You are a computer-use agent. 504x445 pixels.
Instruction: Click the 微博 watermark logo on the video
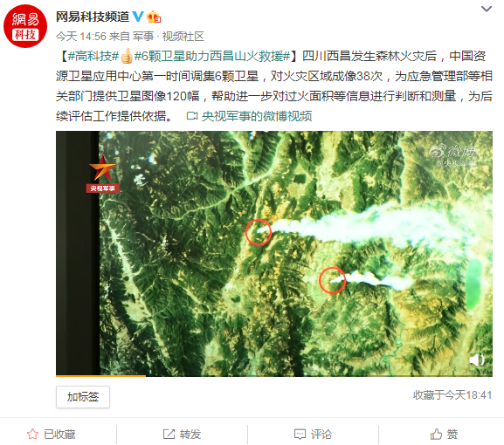click(x=453, y=151)
